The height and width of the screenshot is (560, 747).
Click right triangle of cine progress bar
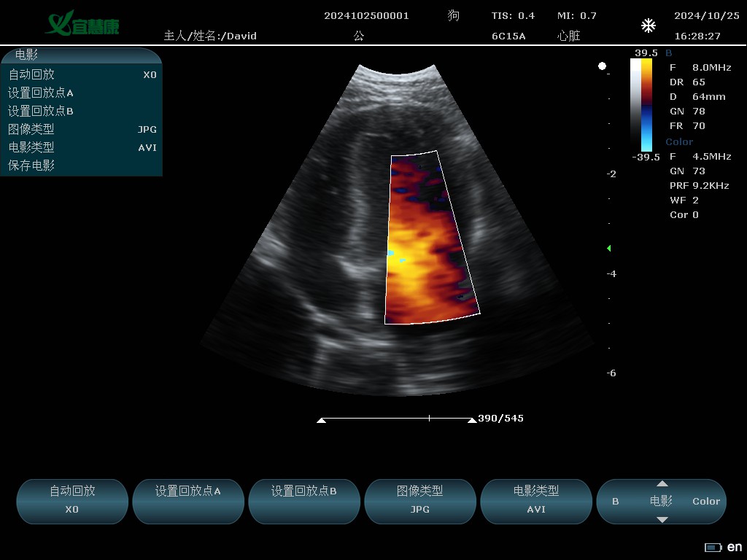pyautogui.click(x=471, y=420)
